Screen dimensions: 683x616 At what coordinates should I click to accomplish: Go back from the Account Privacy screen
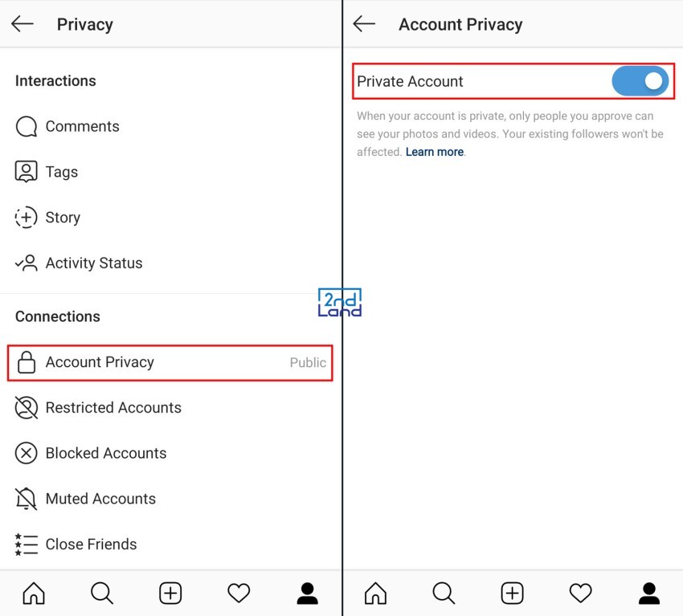click(364, 24)
